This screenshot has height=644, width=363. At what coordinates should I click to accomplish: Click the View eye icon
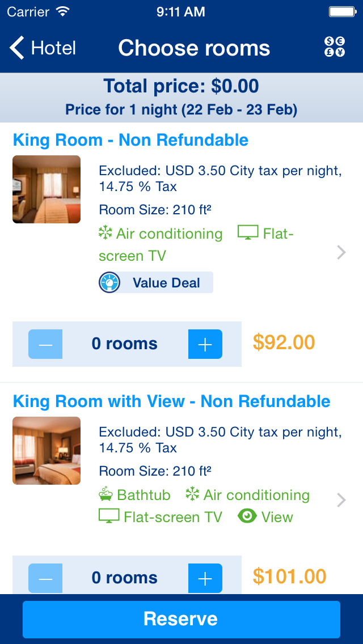point(246,516)
